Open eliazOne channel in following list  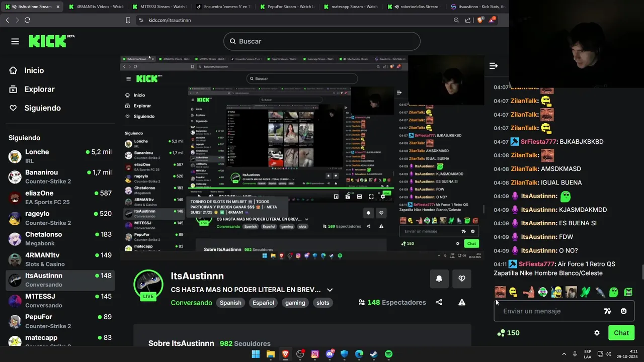60,197
